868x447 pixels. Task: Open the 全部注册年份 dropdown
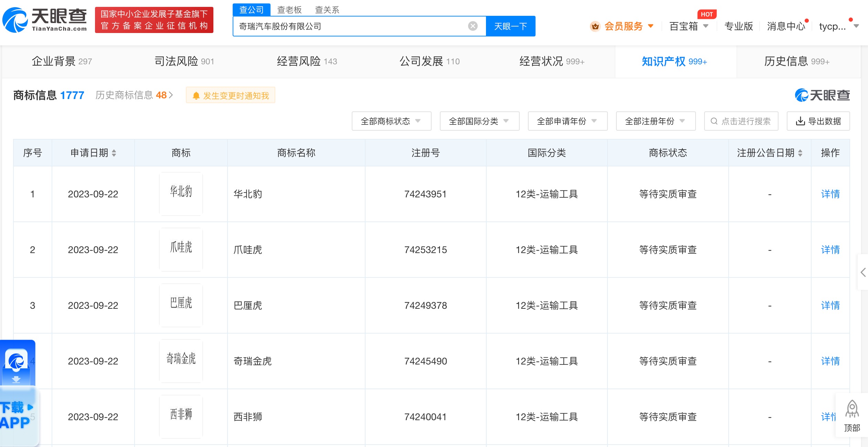click(656, 121)
